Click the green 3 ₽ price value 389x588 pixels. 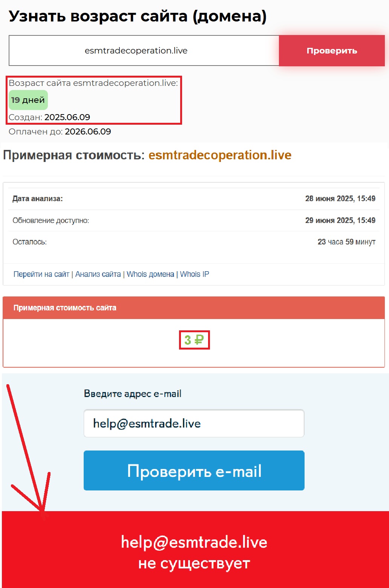tap(194, 340)
